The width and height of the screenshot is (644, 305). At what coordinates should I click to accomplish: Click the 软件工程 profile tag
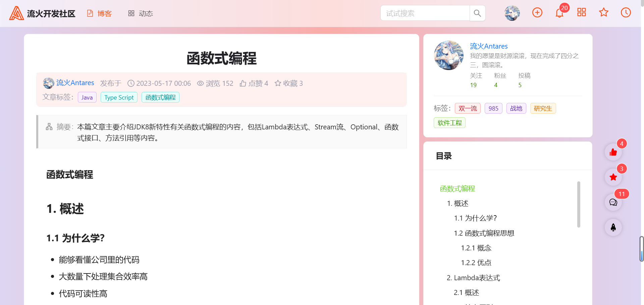coord(449,123)
